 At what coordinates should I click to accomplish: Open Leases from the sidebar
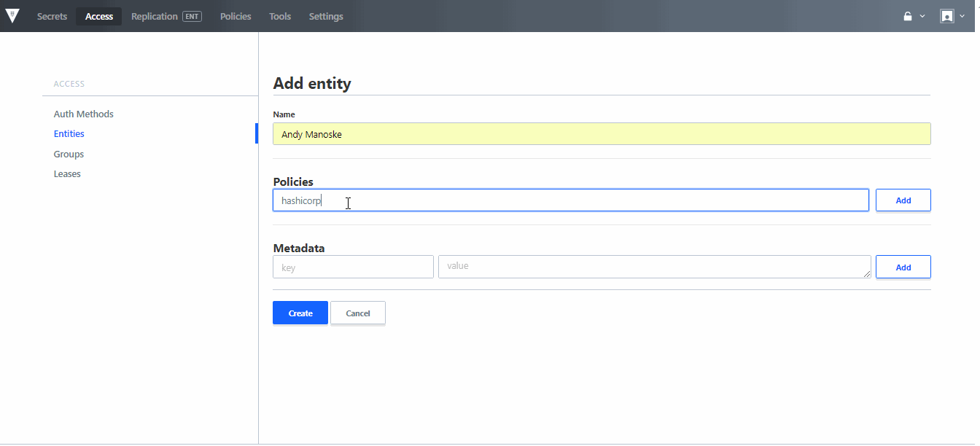(67, 174)
